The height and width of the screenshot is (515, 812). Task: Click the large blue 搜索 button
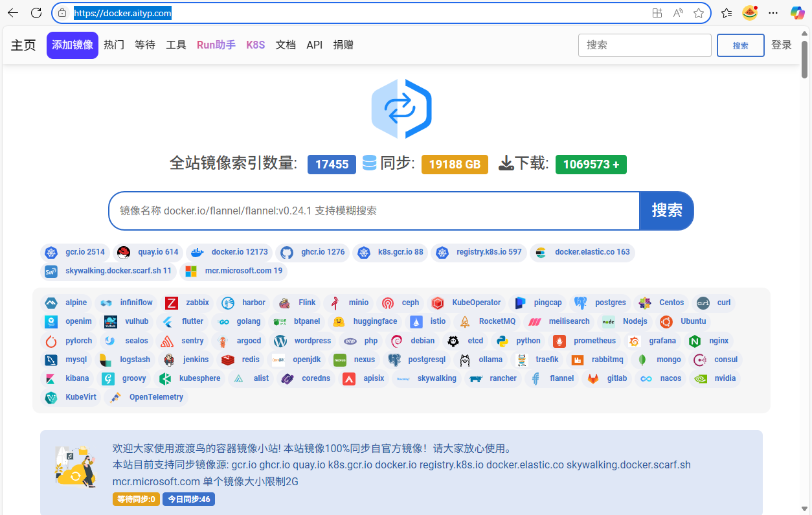666,211
